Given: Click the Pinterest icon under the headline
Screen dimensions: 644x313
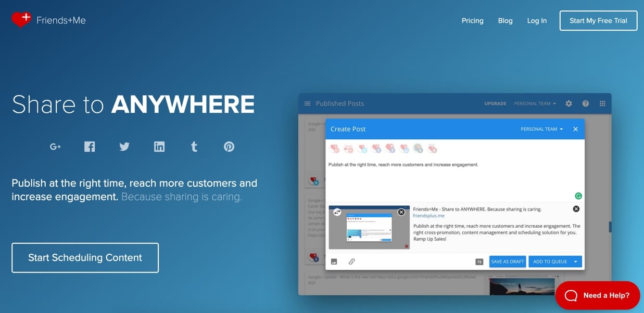Looking at the screenshot, I should [229, 147].
